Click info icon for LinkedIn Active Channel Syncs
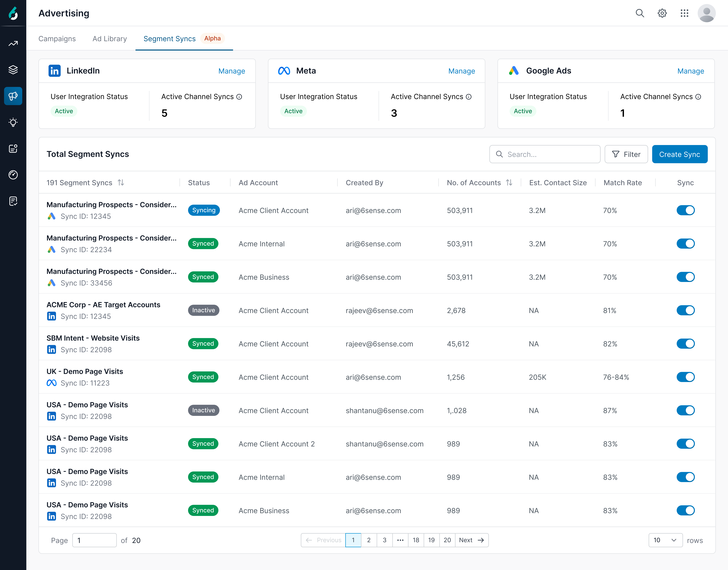Screen dimensions: 728x570 [239, 97]
